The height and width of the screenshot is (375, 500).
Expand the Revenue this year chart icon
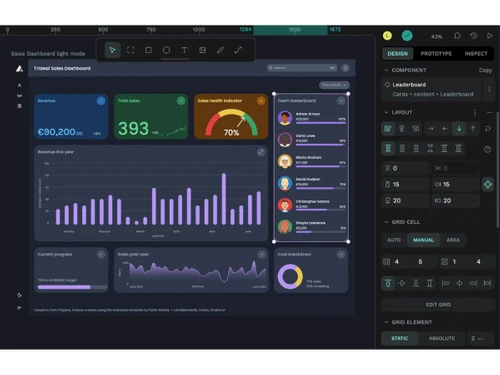tap(261, 152)
